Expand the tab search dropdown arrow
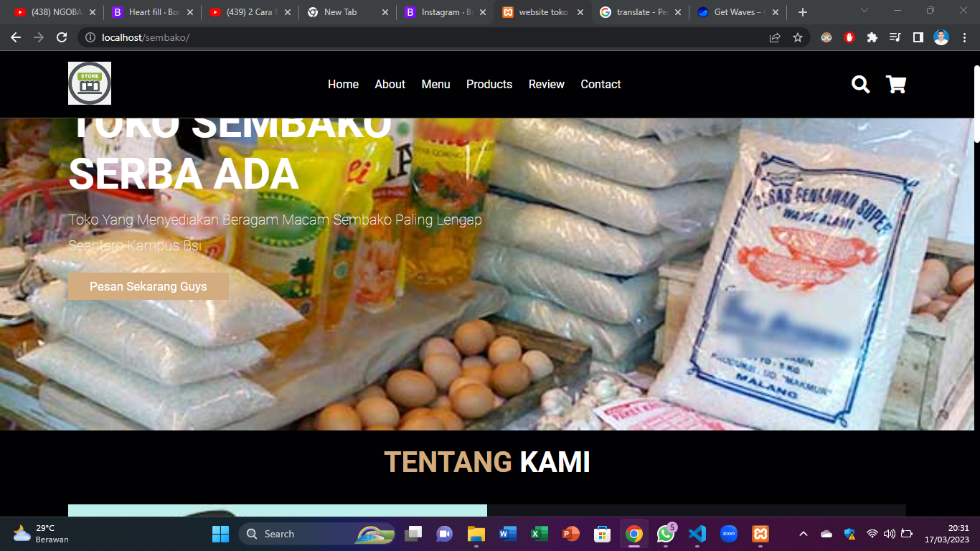Viewport: 980px width, 551px height. (x=864, y=11)
